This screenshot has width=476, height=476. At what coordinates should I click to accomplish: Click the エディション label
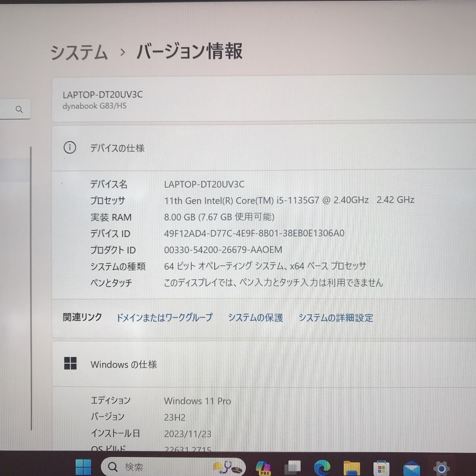point(110,400)
